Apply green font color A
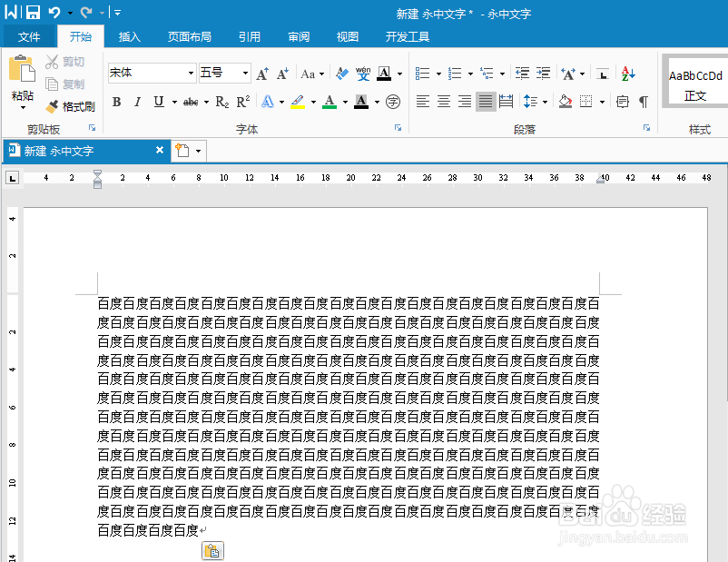728x562 pixels. coord(330,102)
